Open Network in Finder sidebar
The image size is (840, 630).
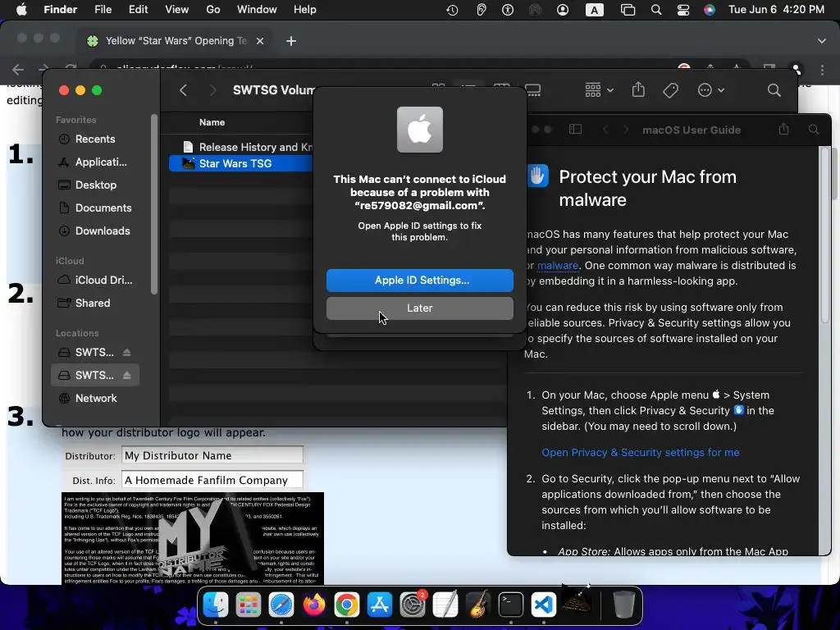(96, 398)
